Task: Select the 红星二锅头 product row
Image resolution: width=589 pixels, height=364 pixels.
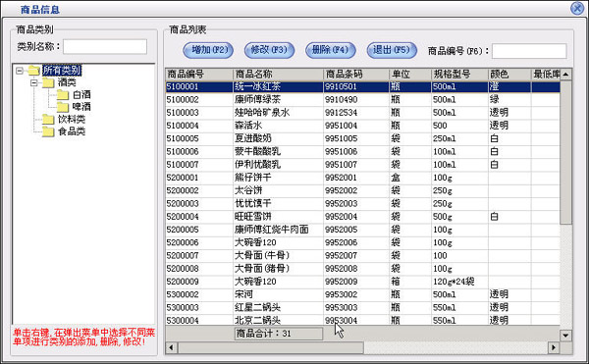Action: (x=363, y=307)
